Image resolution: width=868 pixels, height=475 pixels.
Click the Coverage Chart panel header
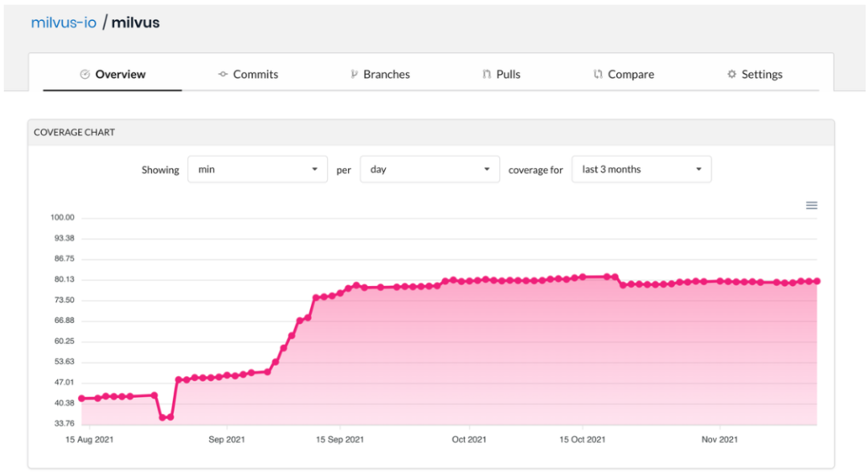pyautogui.click(x=74, y=132)
